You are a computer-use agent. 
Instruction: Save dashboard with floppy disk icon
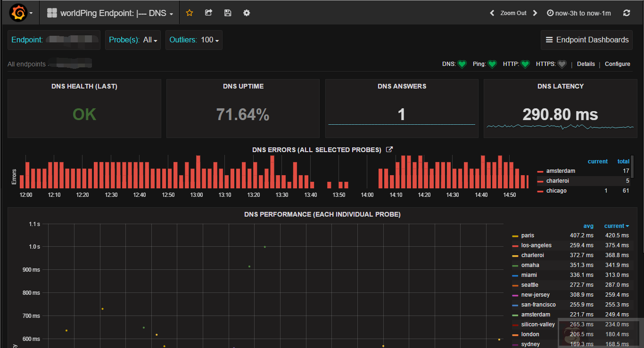pos(228,13)
